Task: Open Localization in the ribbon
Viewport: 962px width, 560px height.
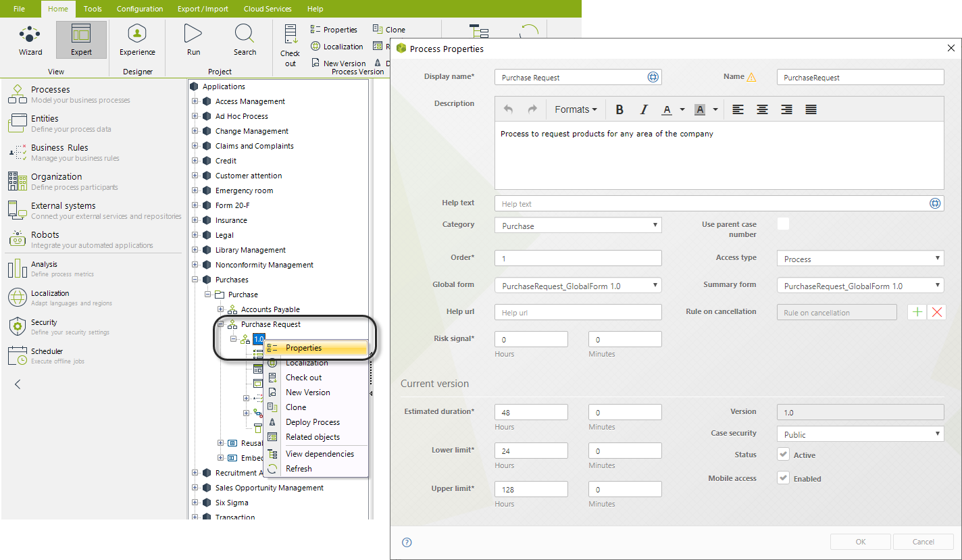Action: pos(337,47)
